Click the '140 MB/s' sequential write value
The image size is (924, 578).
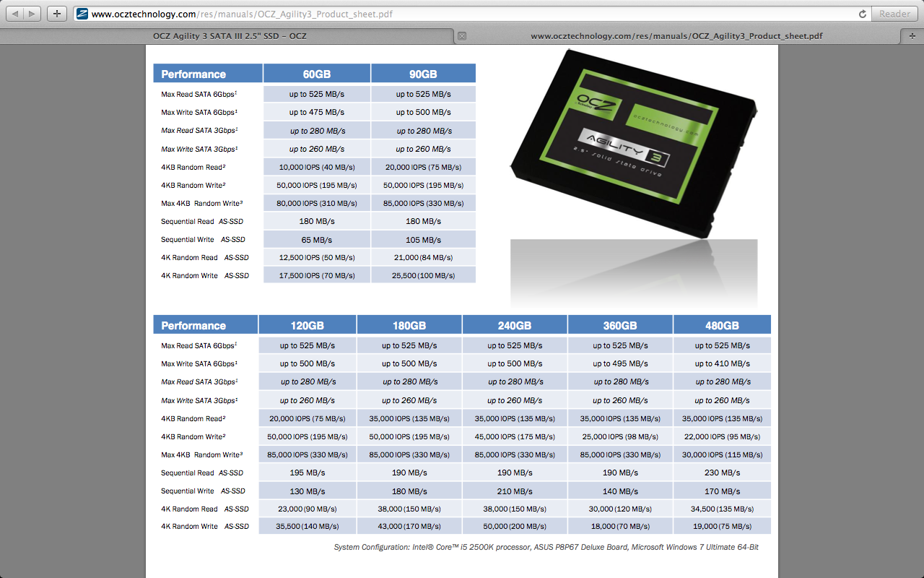[620, 491]
